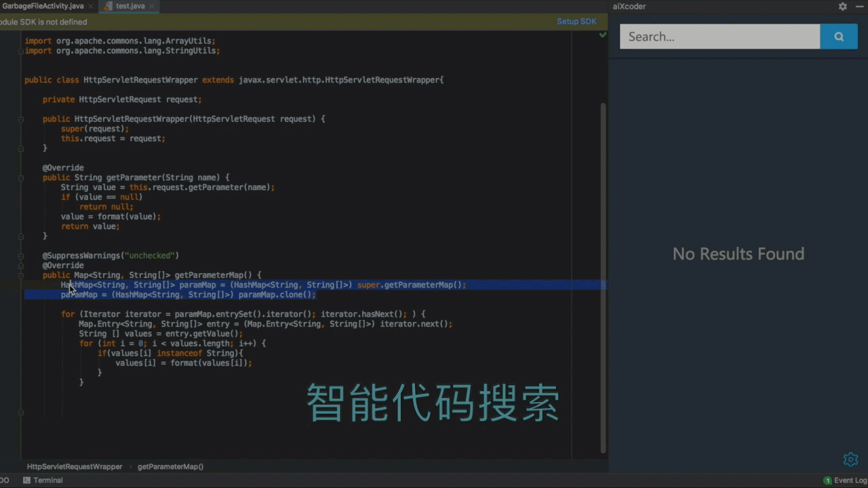Click the @SuppressWarnings("unchecked") annotation

click(111, 256)
